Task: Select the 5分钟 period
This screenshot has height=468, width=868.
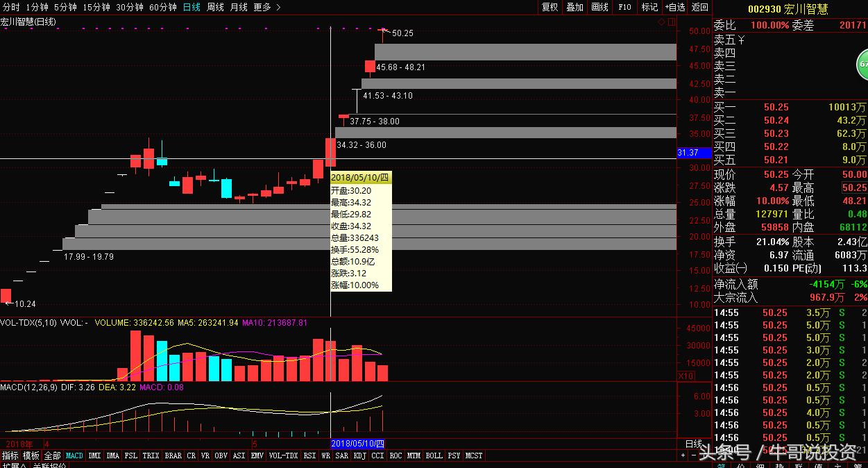Action: click(65, 7)
